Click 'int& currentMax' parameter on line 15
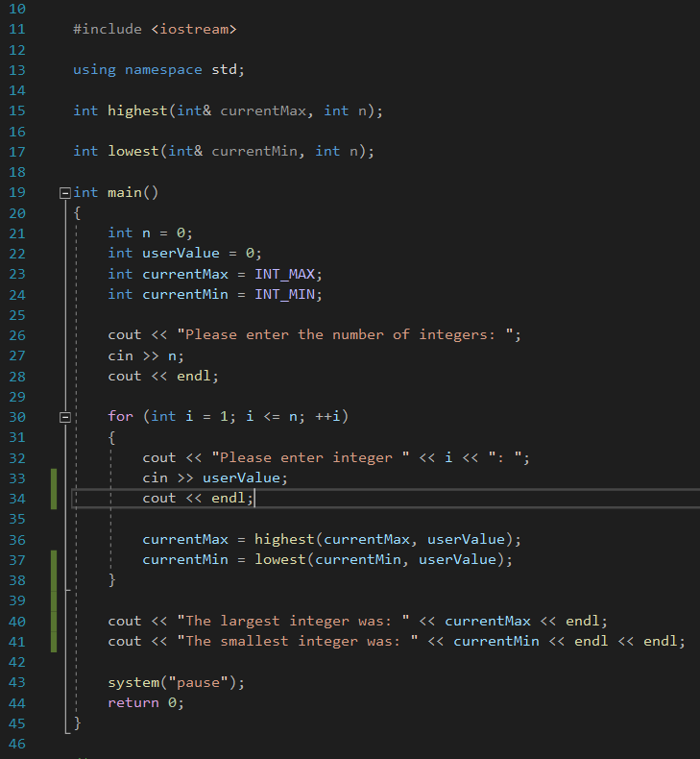The width and height of the screenshot is (700, 759). click(x=241, y=110)
